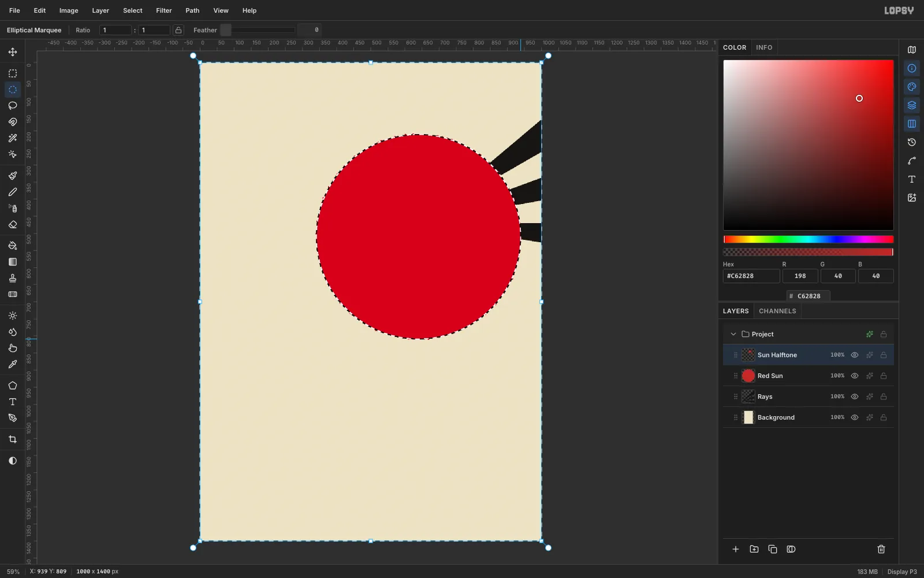Select the Dodge brightness tool
924x578 pixels.
click(x=13, y=316)
